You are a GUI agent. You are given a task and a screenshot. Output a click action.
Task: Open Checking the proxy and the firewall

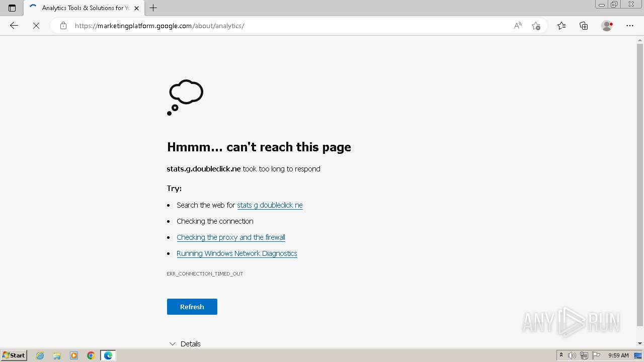click(231, 237)
